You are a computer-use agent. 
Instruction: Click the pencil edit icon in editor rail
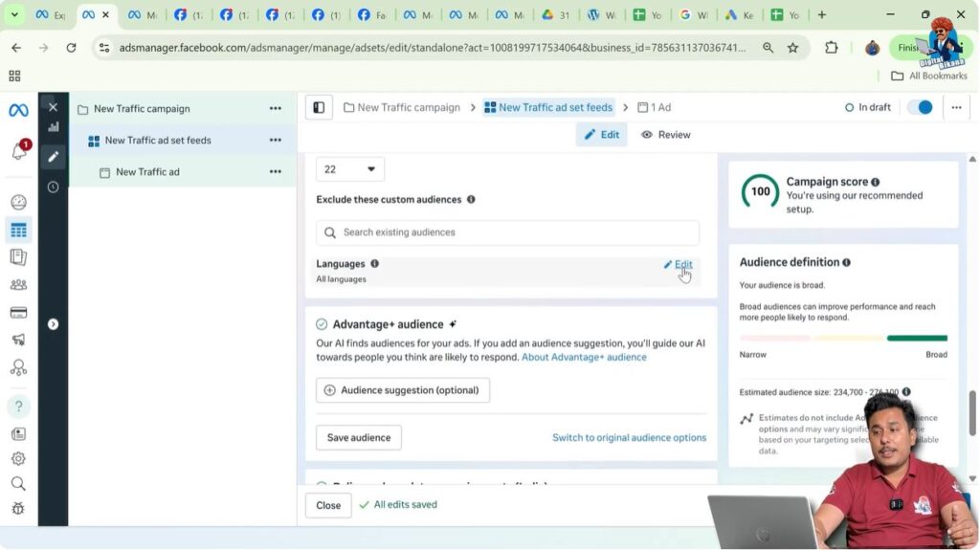click(53, 156)
